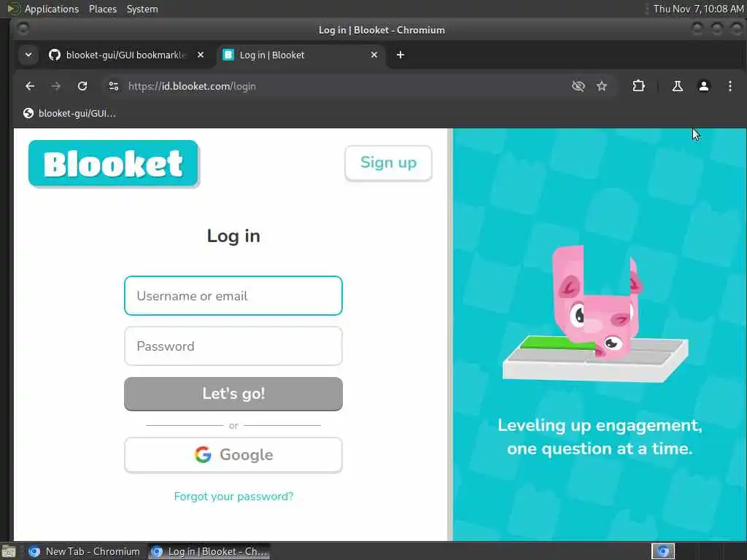Close the Log in | Blooket tab
The height and width of the screenshot is (560, 747).
374,55
